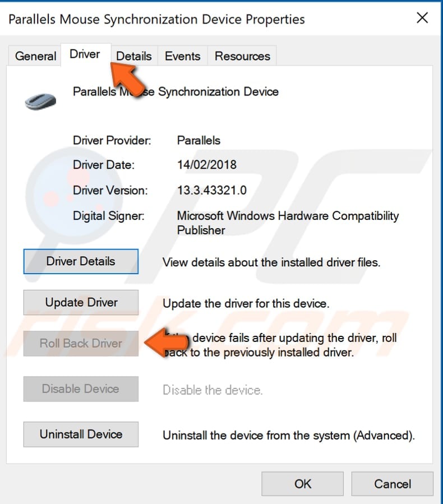Click the Driver Provider value Parallels
Viewport: 443px width, 504px height.
[199, 141]
